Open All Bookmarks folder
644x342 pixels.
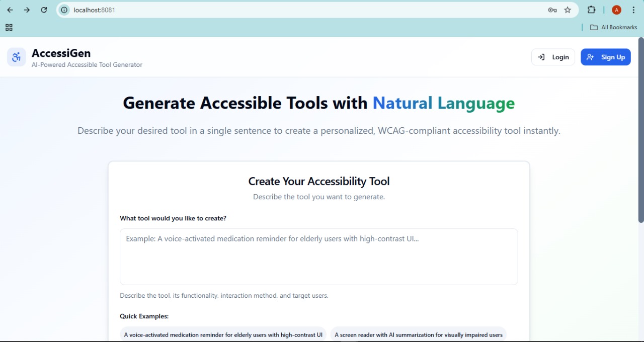click(x=613, y=27)
